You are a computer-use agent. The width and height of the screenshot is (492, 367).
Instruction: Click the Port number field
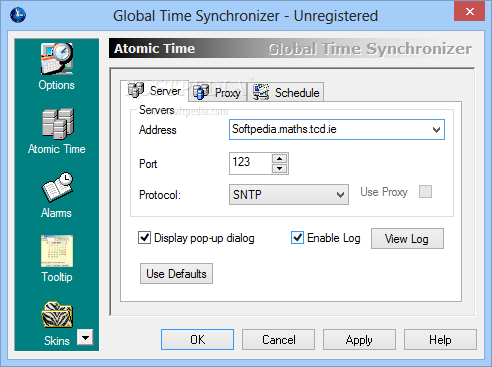click(250, 163)
